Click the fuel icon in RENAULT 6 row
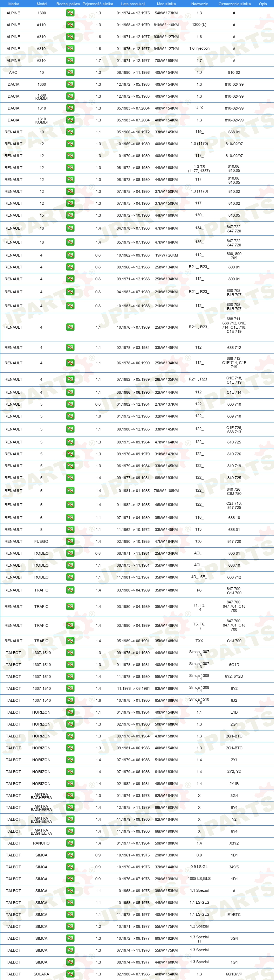This screenshot has height=980, width=274. point(70,518)
